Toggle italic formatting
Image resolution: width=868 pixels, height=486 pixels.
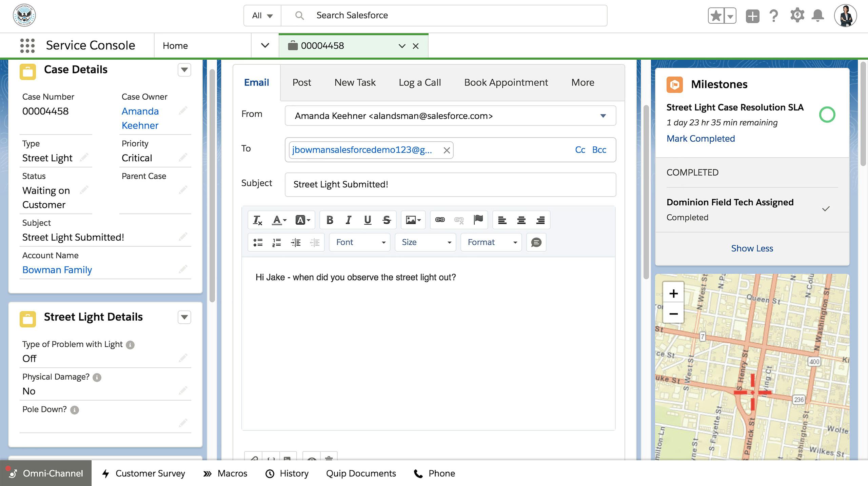(348, 220)
